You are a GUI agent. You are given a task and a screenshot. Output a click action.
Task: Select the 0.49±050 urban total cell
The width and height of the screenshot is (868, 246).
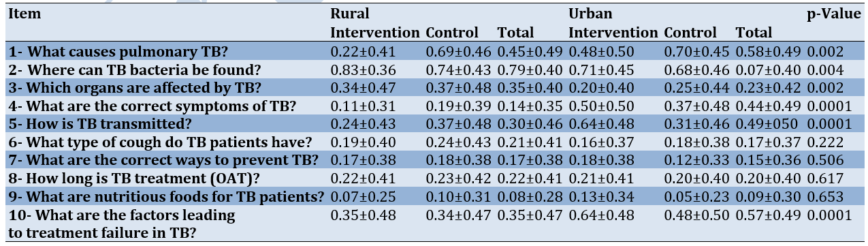coord(769,124)
